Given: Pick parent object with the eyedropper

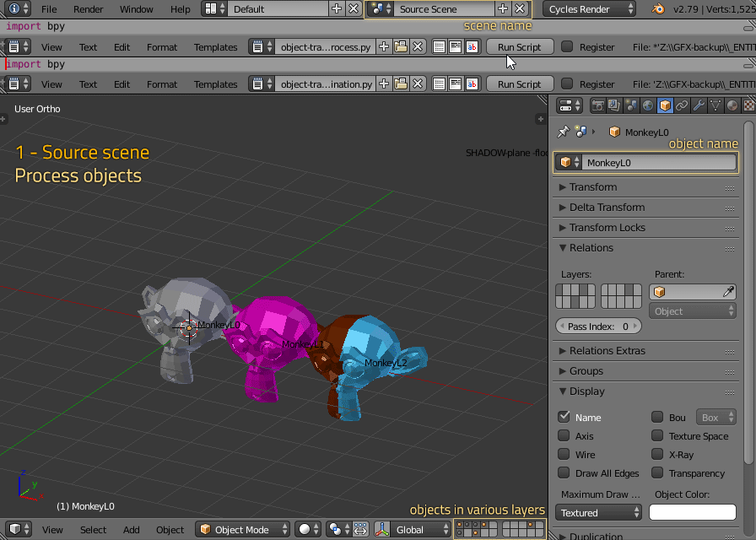Looking at the screenshot, I should tap(728, 292).
